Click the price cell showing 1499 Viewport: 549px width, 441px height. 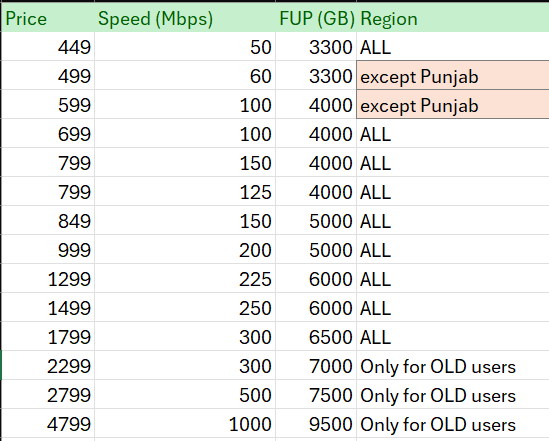(x=48, y=308)
